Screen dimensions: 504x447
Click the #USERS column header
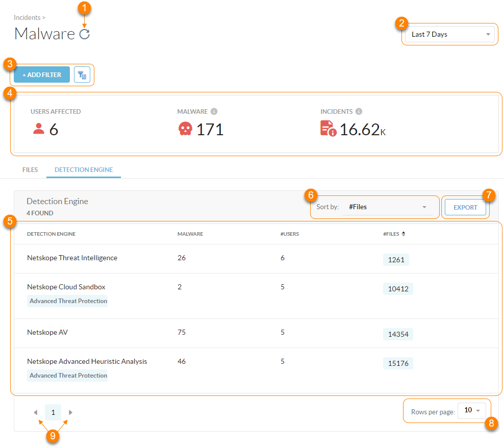point(290,234)
